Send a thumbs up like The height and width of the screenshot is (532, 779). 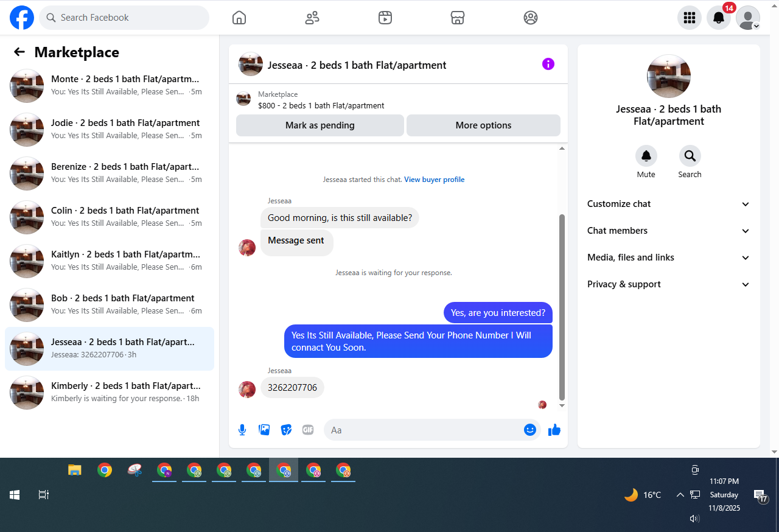tap(554, 430)
